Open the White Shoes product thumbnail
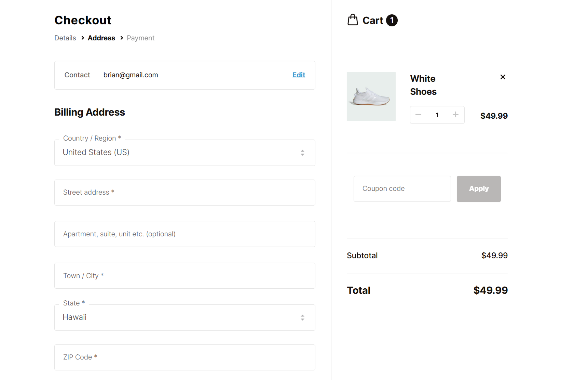The width and height of the screenshot is (588, 380). point(371,96)
